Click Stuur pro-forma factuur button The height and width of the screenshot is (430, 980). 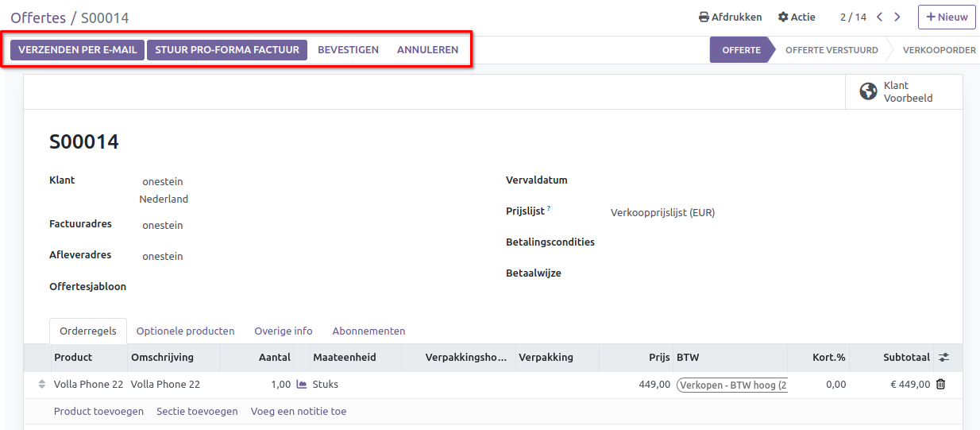227,50
